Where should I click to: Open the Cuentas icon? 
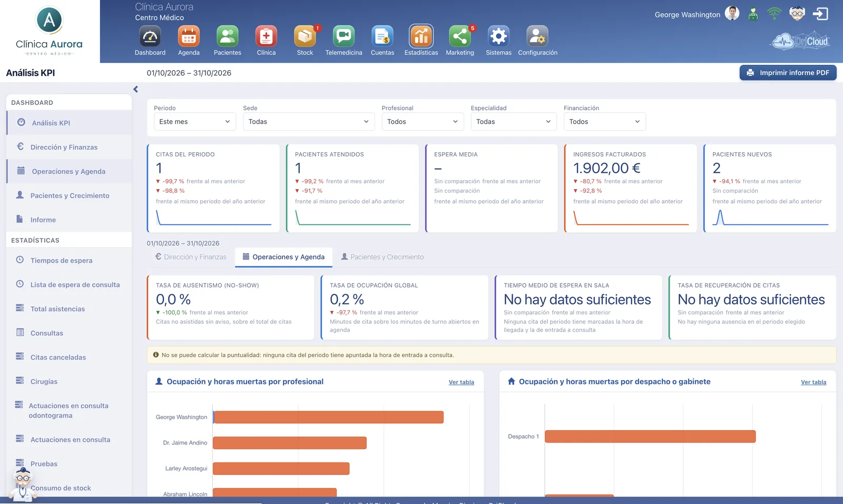pos(383,36)
